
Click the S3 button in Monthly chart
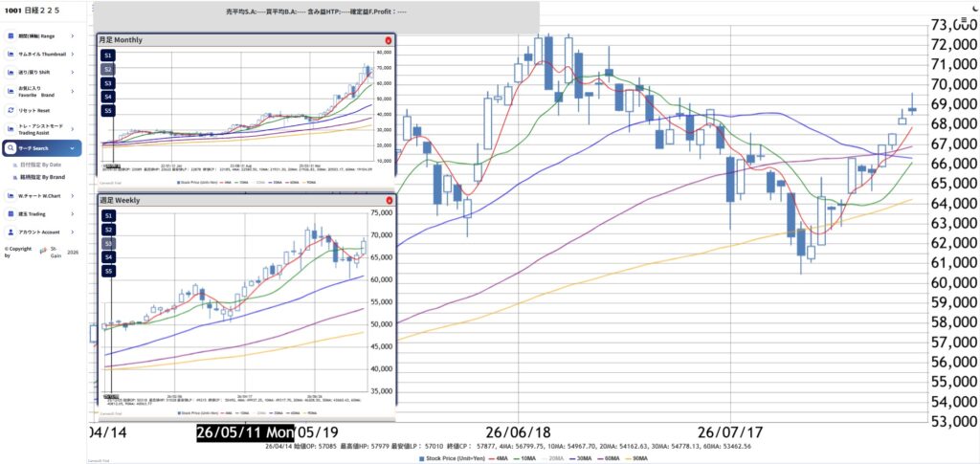coord(108,83)
